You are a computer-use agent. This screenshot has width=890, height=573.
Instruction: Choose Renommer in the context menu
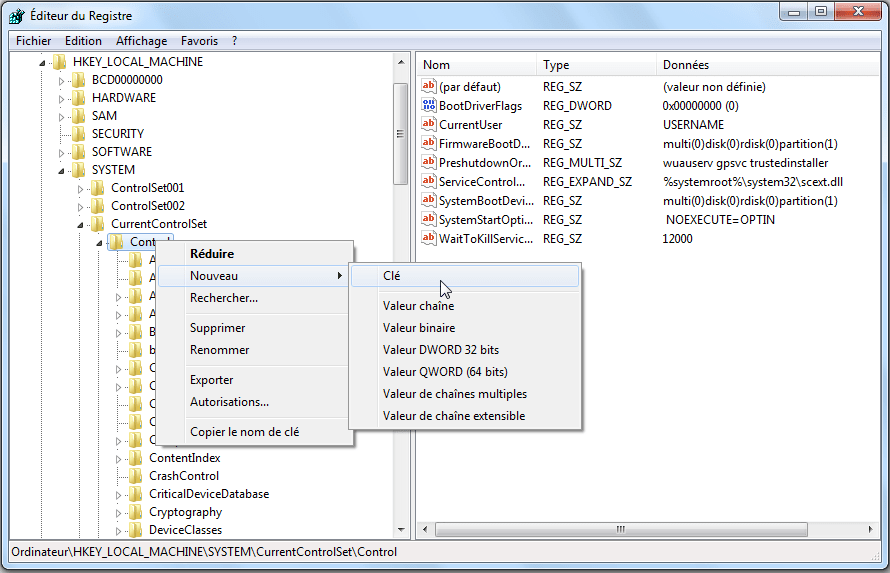(x=254, y=350)
